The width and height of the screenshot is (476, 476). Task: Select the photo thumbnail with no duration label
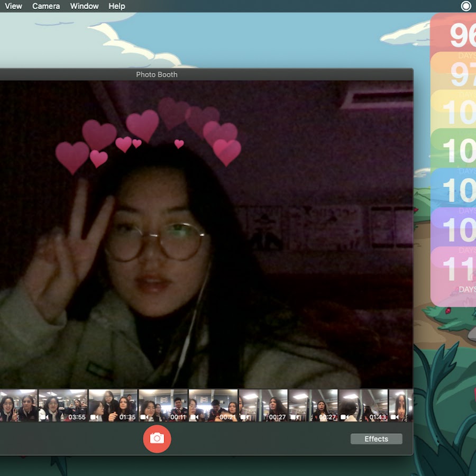click(19, 405)
